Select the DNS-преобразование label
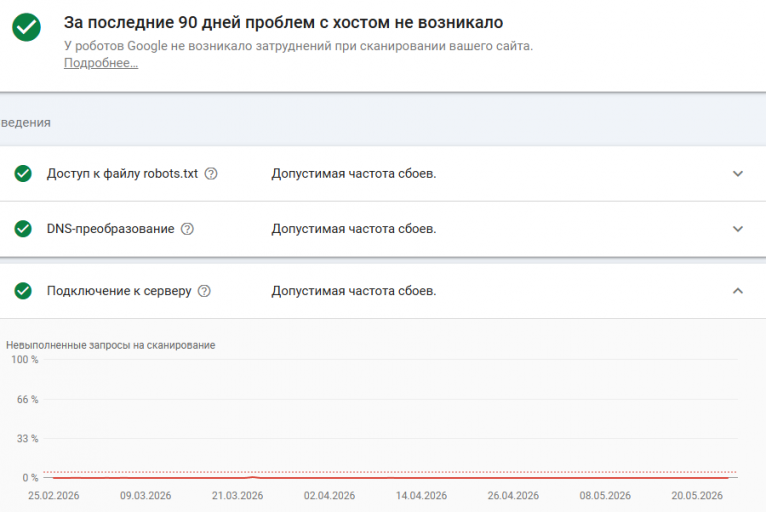766x512 pixels. click(110, 229)
